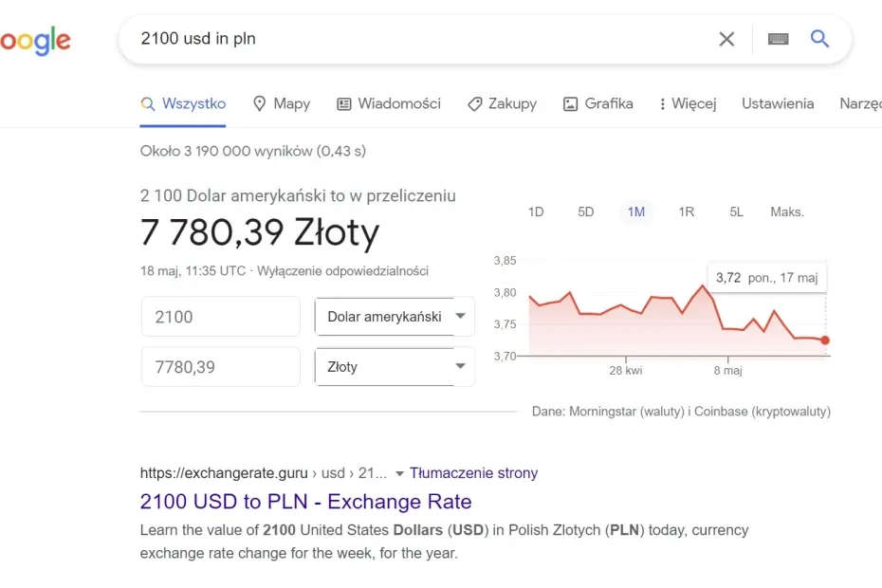Screen dimensions: 882x588
Task: Click inside the 2100 amount field
Action: coord(220,317)
